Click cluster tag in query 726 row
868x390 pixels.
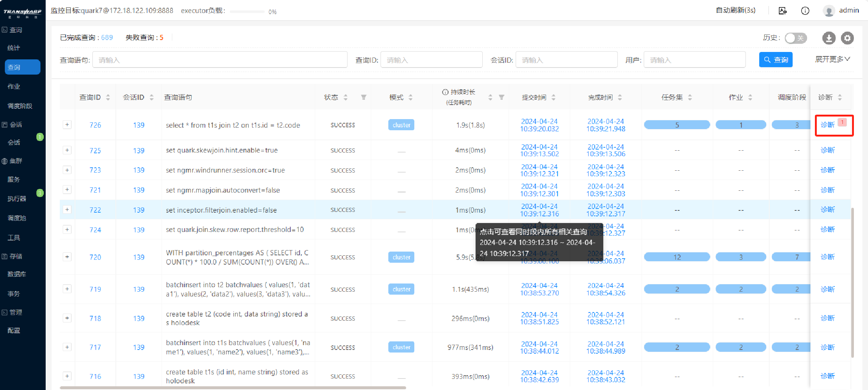401,125
